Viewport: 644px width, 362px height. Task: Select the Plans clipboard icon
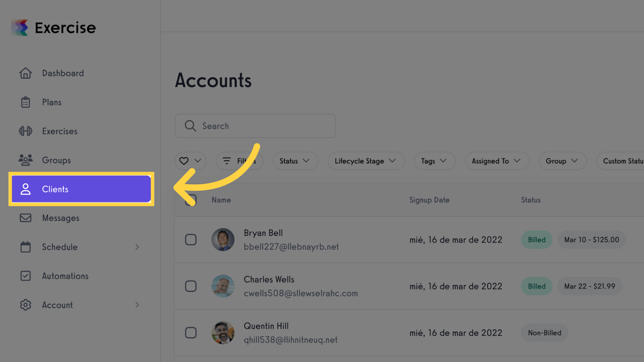(x=25, y=102)
